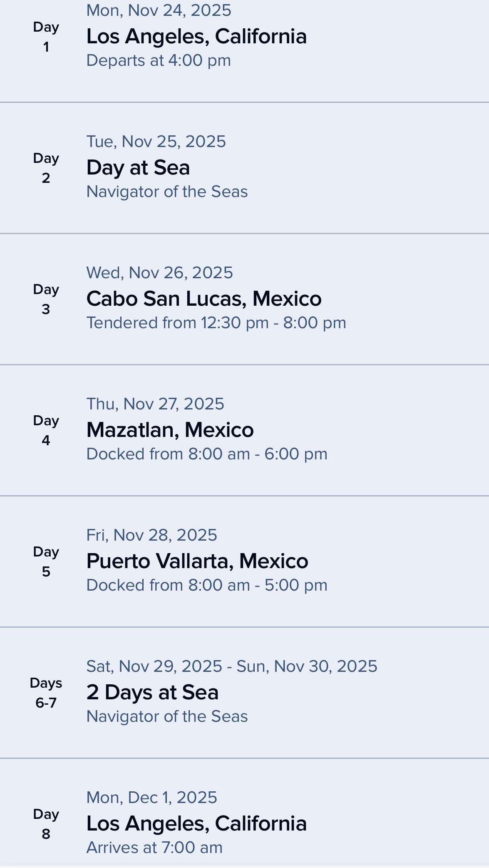The image size is (489, 868).
Task: Click Navigator of the Seas under Day 2
Action: pos(167,192)
